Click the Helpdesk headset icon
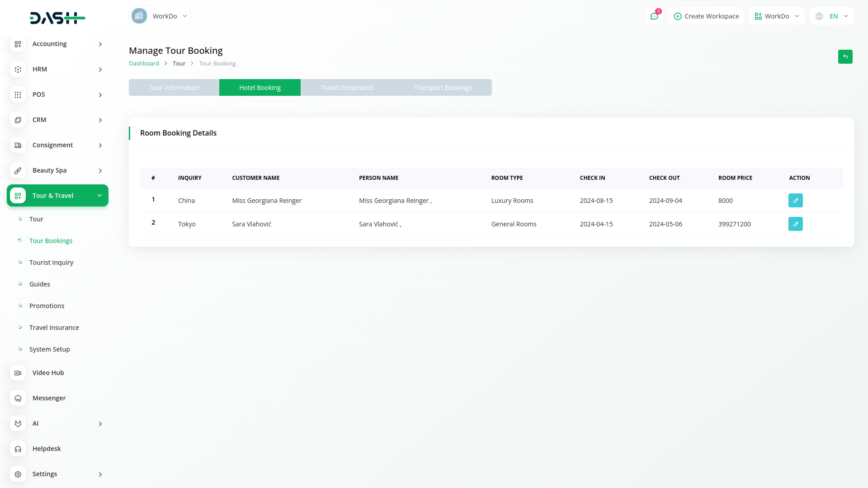 [18, 449]
